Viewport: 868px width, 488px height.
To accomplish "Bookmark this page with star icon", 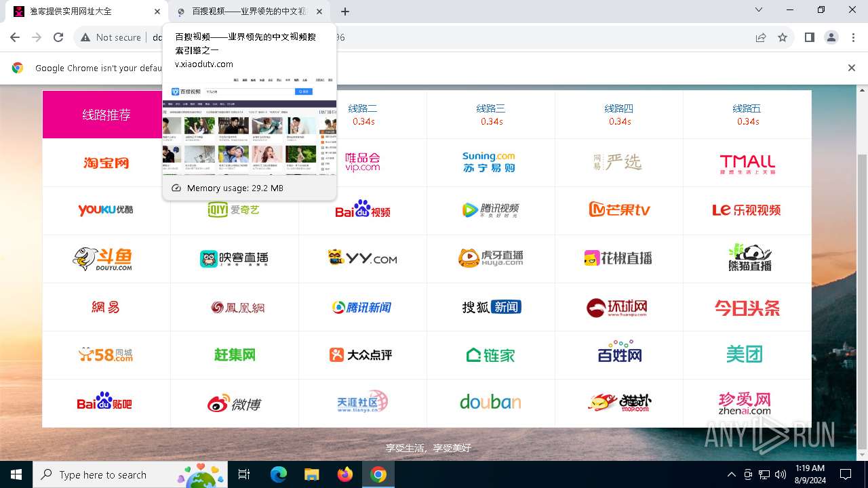I will tap(783, 37).
